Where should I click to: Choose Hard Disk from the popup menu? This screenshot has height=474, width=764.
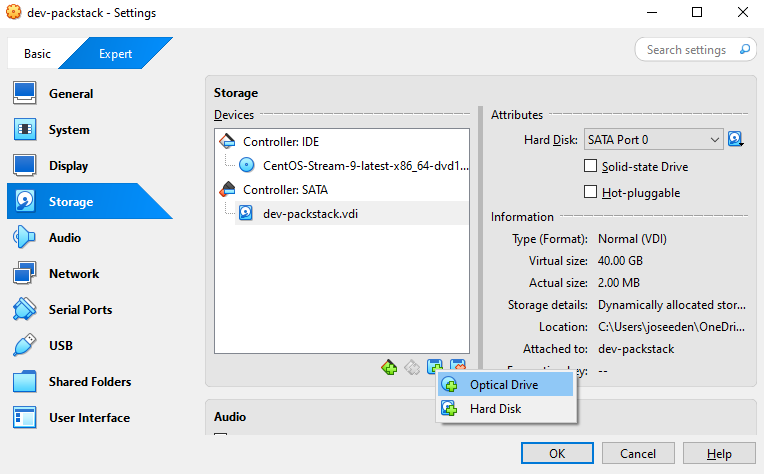pyautogui.click(x=495, y=408)
